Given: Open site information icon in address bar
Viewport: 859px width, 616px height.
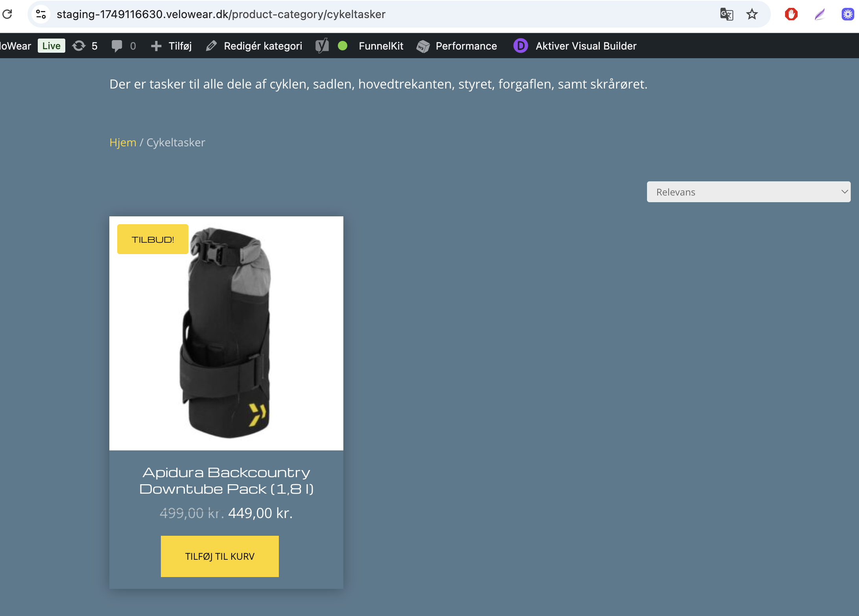Looking at the screenshot, I should [x=41, y=14].
